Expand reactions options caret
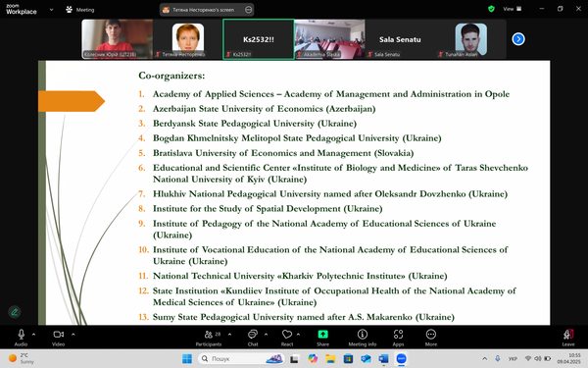 click(299, 334)
